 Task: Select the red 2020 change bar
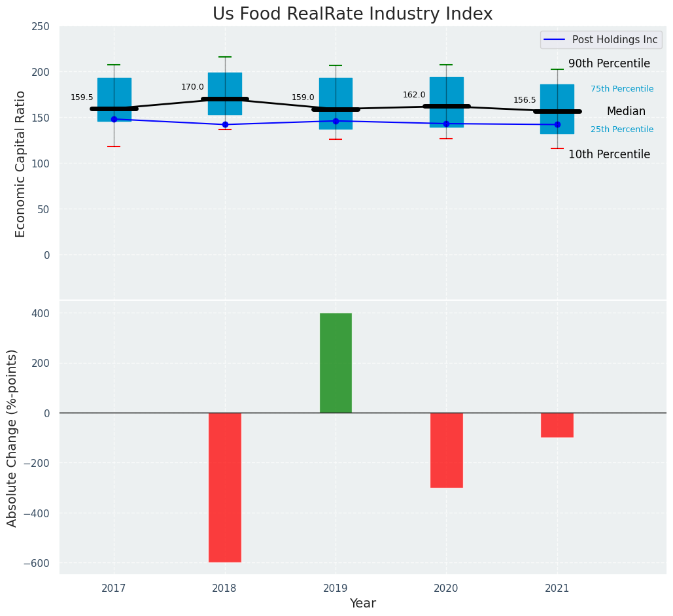pyautogui.click(x=446, y=450)
